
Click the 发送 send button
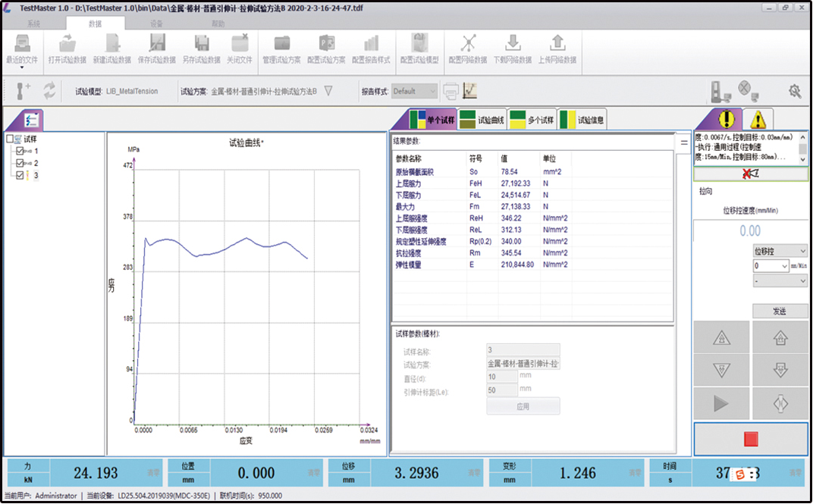click(780, 311)
